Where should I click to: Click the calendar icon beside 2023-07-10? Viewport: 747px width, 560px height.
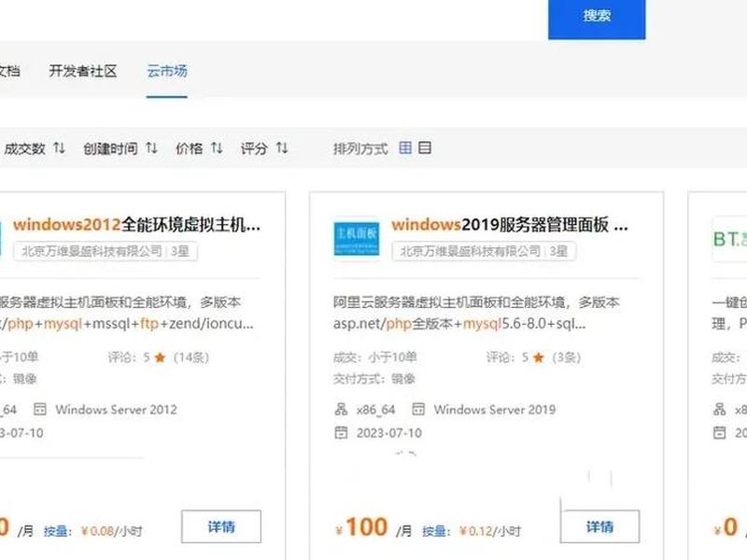[x=341, y=432]
